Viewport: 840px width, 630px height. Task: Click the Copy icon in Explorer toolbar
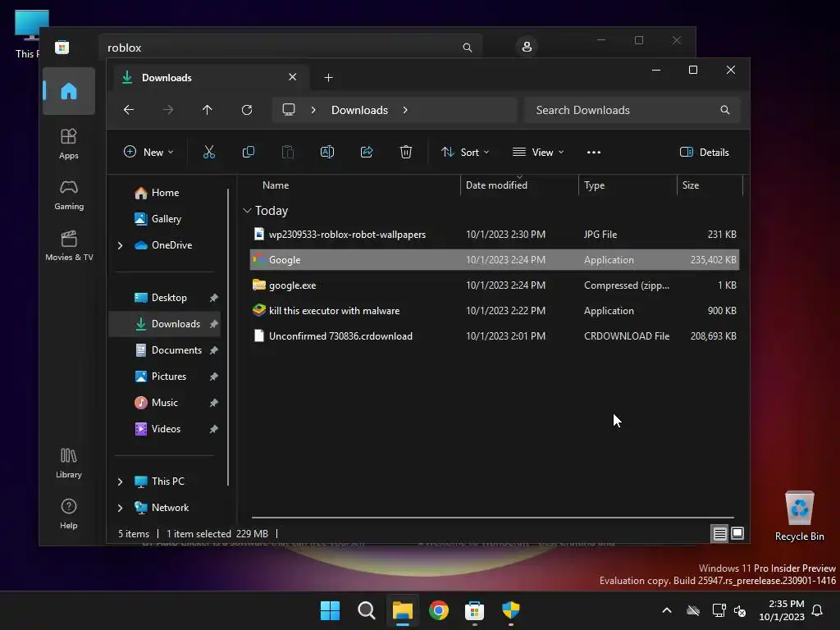coord(249,152)
